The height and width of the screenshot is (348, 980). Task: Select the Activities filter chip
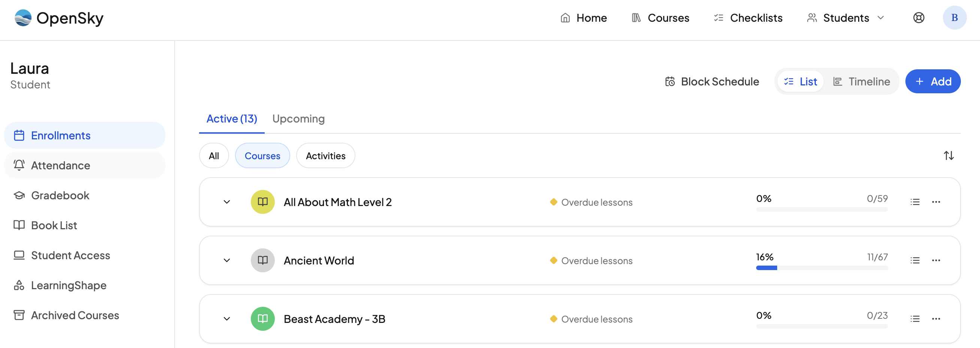326,155
